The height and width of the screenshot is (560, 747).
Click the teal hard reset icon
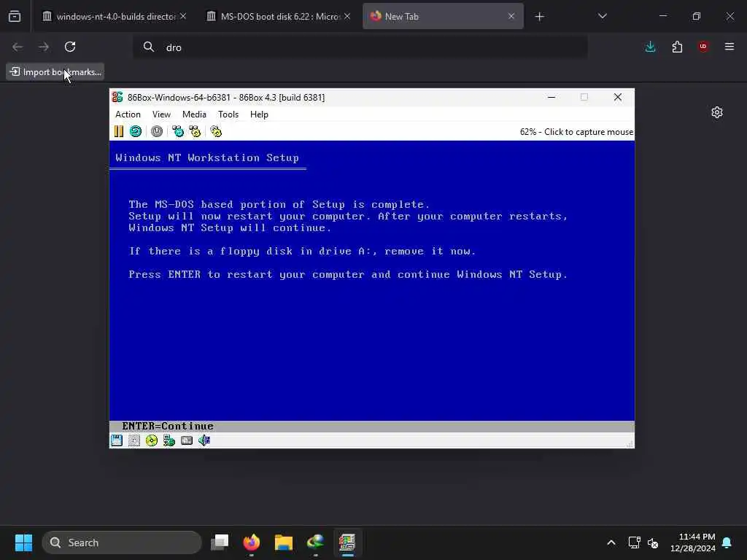point(136,131)
